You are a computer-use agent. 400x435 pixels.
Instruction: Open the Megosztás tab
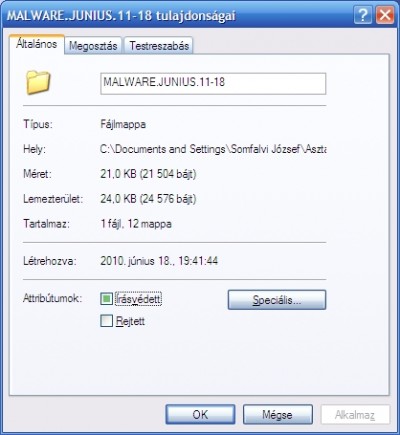click(93, 46)
